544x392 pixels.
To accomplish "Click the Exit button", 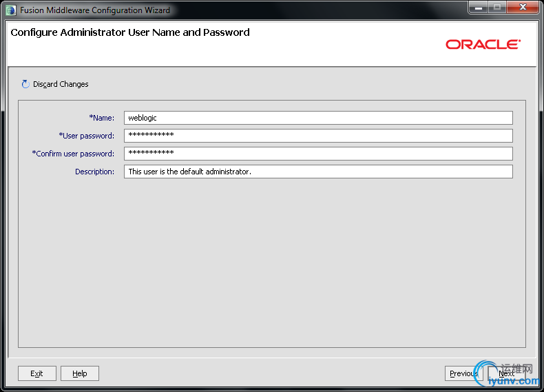I will pyautogui.click(x=36, y=373).
